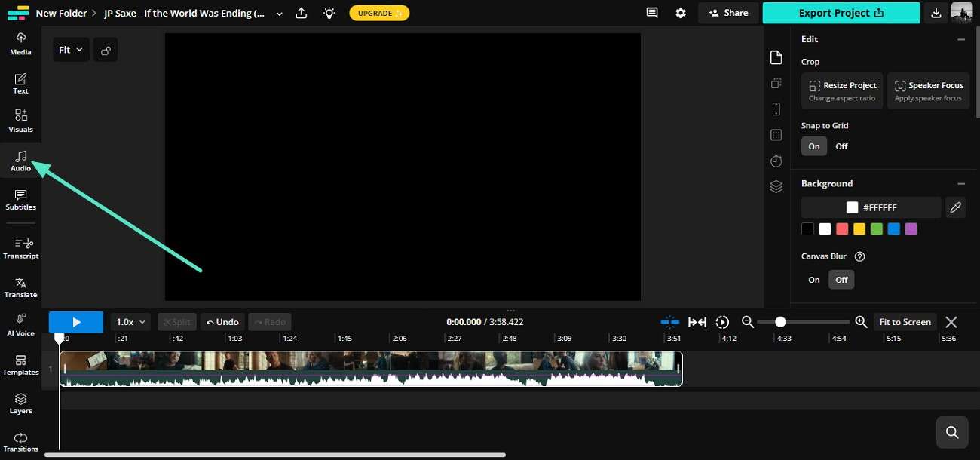980x460 pixels.
Task: Turn Snap to Grid On
Action: pos(814,146)
